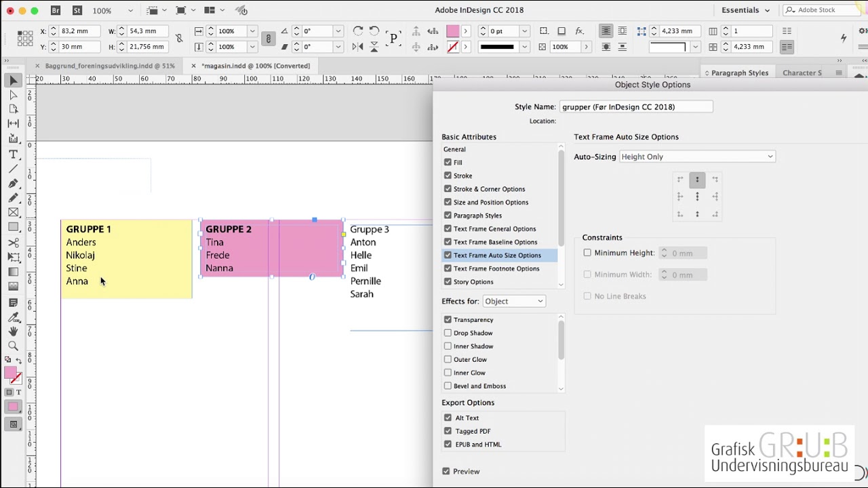Uncheck the Paragraph Styles attribute checkbox
The image size is (868, 488).
(448, 215)
